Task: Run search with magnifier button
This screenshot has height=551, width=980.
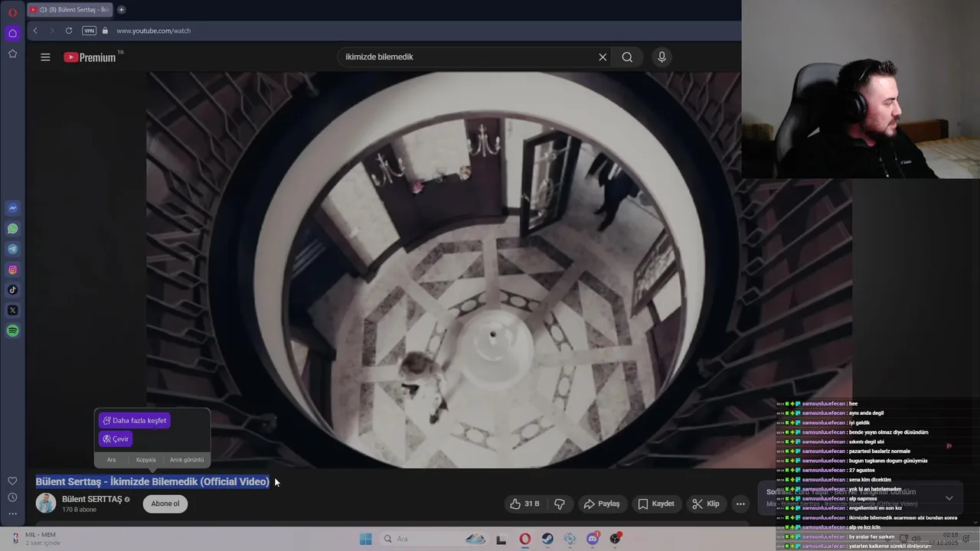Action: tap(627, 57)
